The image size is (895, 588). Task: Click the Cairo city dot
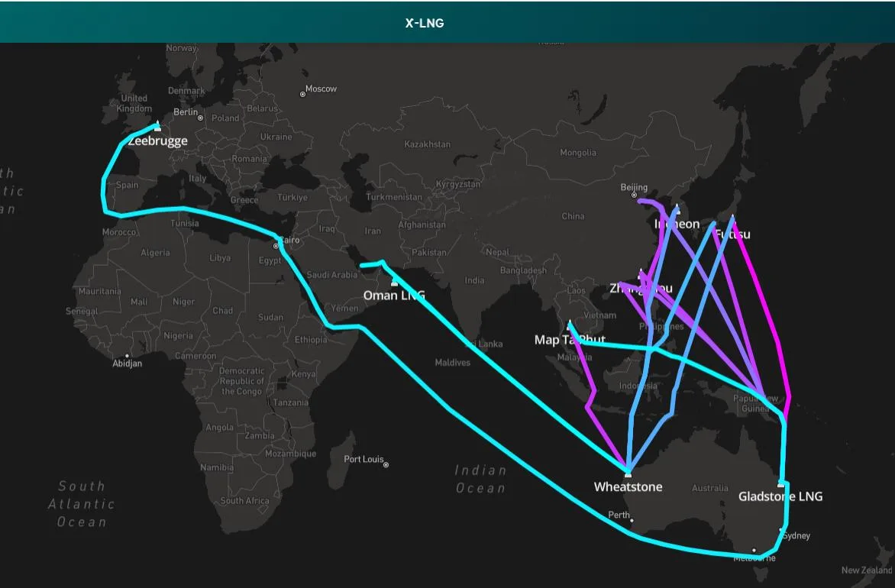coord(276,246)
